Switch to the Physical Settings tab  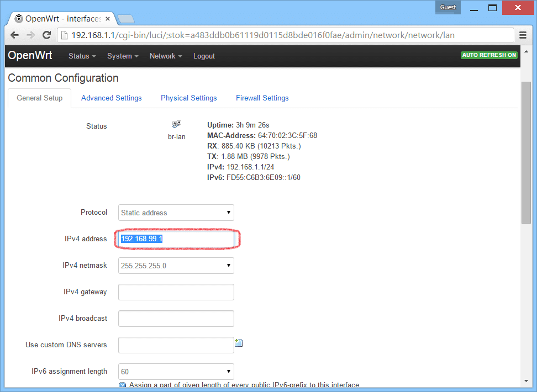click(189, 98)
